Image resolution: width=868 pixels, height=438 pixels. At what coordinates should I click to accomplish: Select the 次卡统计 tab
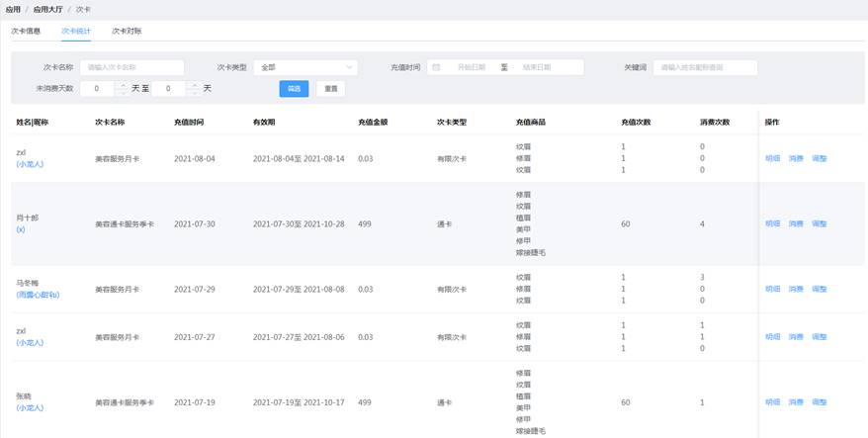tap(76, 31)
